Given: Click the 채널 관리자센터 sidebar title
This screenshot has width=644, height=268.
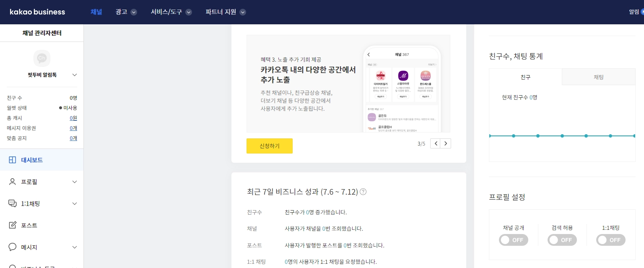Looking at the screenshot, I should click(x=42, y=33).
